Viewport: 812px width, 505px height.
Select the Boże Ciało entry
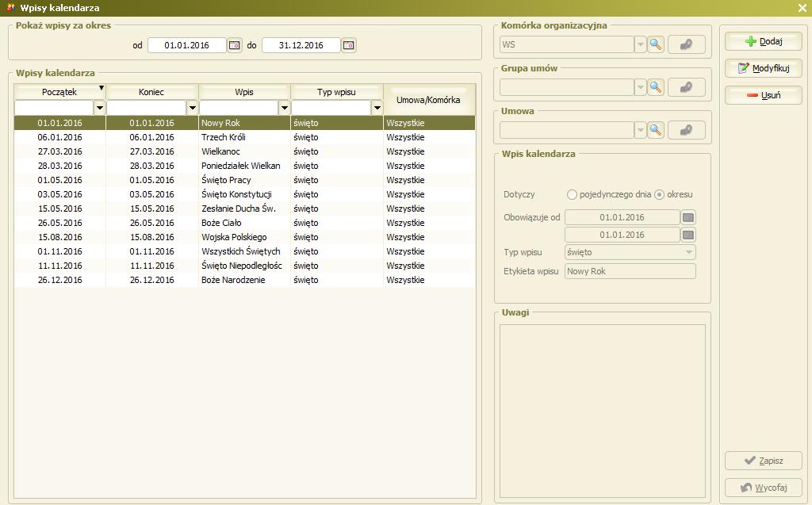click(x=244, y=223)
